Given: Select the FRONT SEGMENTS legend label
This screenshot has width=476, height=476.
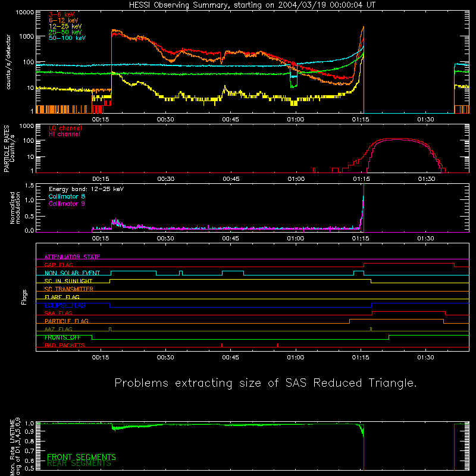Looking at the screenshot, I should point(82,457).
